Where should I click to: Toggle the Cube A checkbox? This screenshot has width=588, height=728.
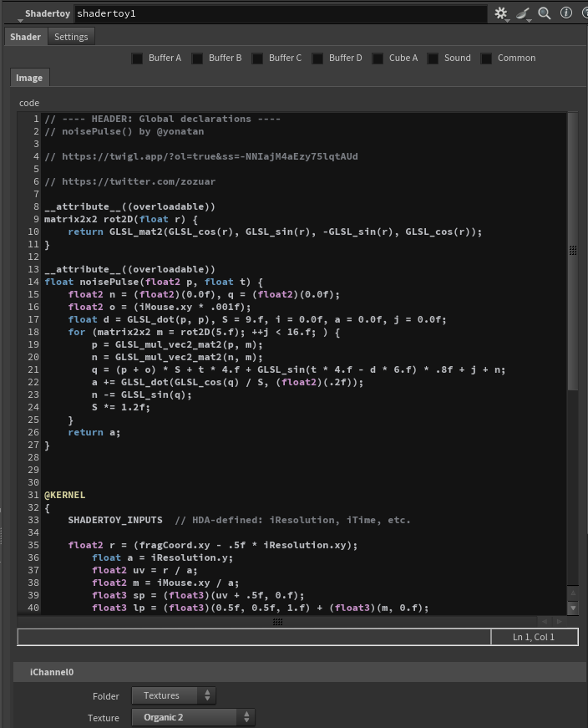[x=378, y=59]
